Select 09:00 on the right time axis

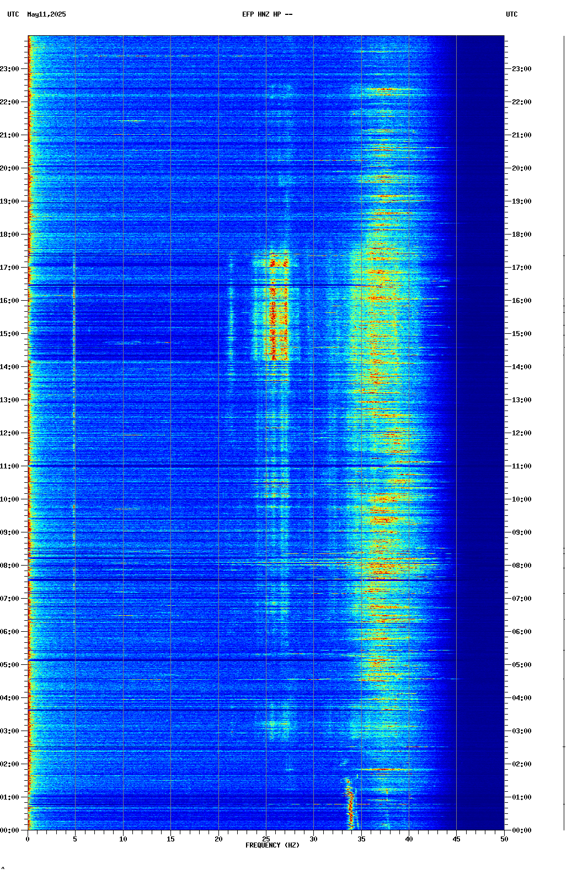tap(522, 532)
